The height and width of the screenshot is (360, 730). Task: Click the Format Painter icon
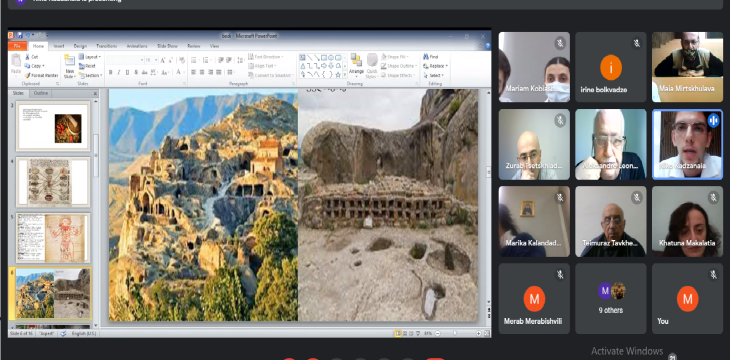[27, 75]
